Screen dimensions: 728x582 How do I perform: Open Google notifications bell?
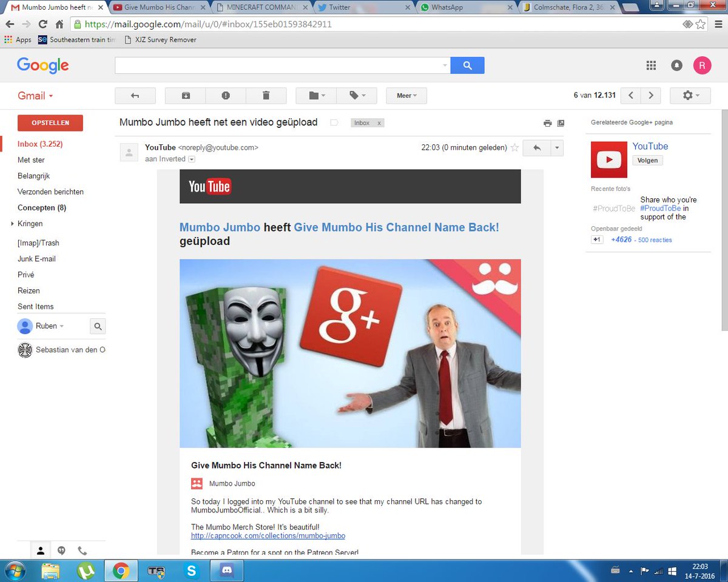(x=676, y=65)
